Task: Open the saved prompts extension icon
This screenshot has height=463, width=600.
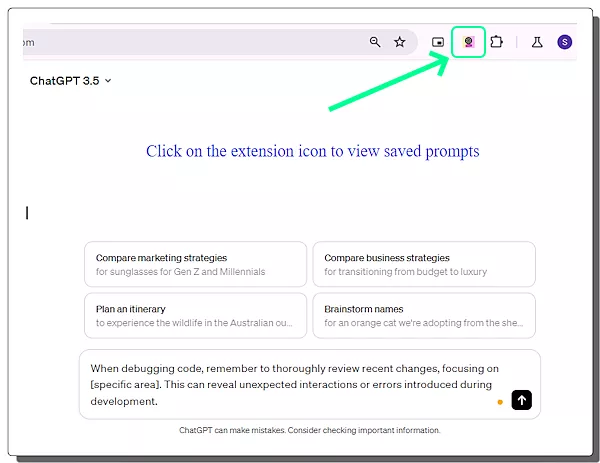Action: [x=468, y=42]
